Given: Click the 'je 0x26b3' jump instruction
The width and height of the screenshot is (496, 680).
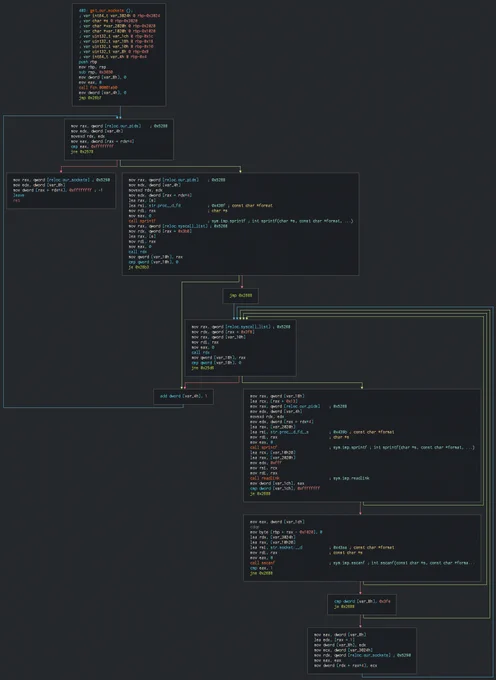Looking at the screenshot, I should [x=139, y=267].
